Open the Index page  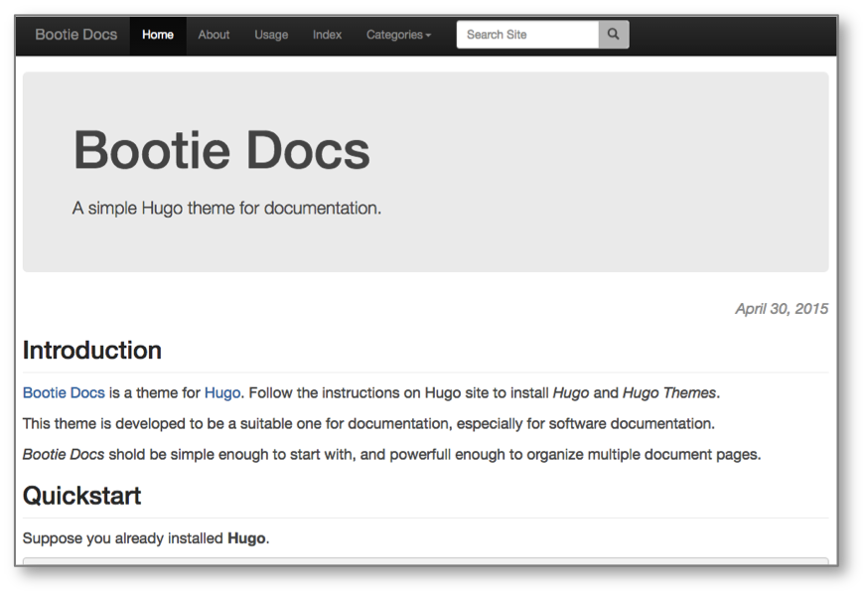(327, 35)
